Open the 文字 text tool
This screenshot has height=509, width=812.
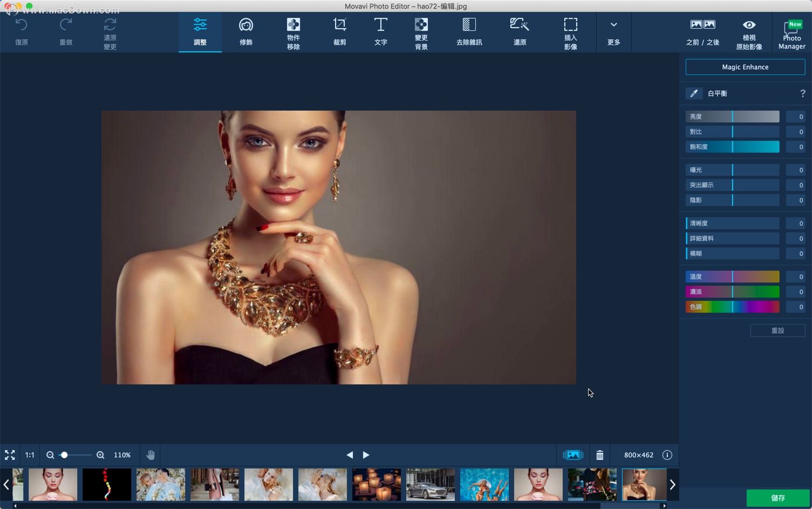[380, 32]
